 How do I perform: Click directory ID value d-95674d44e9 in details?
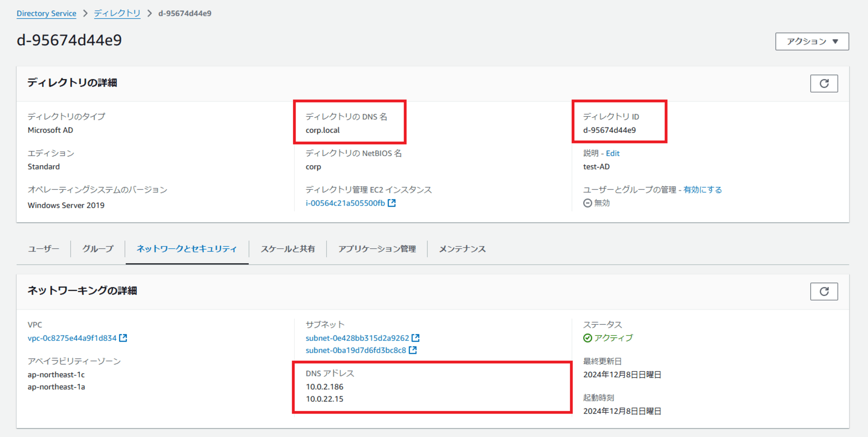[x=609, y=130]
